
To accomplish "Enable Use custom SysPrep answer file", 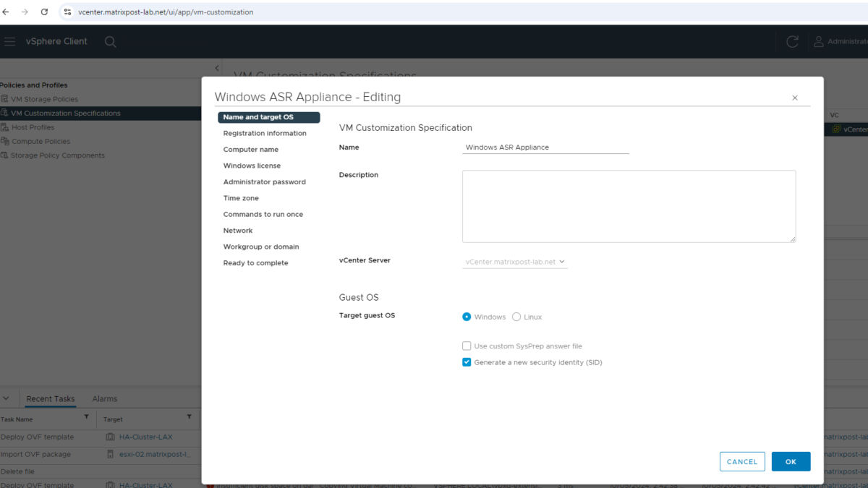I will [467, 346].
